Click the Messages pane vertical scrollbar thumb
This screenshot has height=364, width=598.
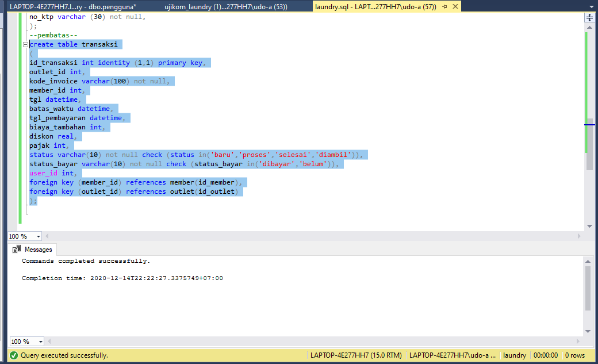click(x=588, y=289)
